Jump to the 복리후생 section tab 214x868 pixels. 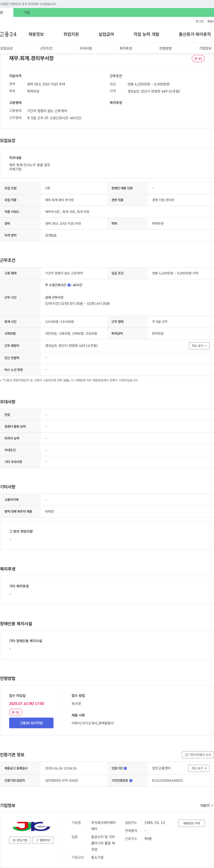pos(126,48)
